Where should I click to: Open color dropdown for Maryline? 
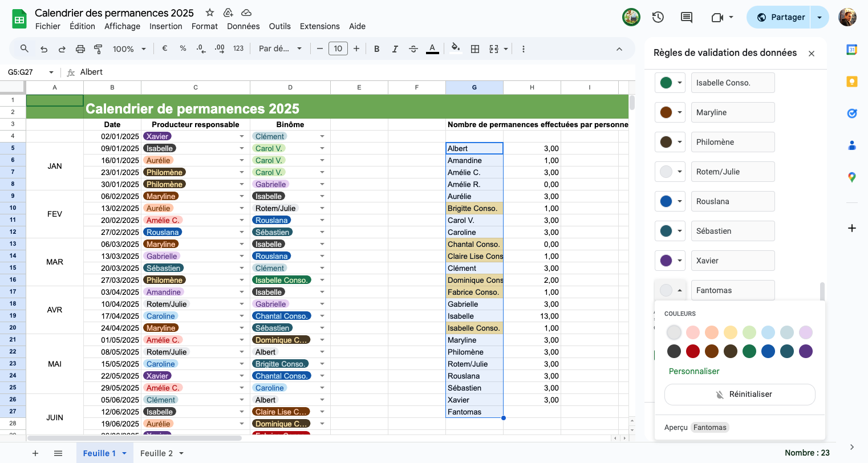670,112
